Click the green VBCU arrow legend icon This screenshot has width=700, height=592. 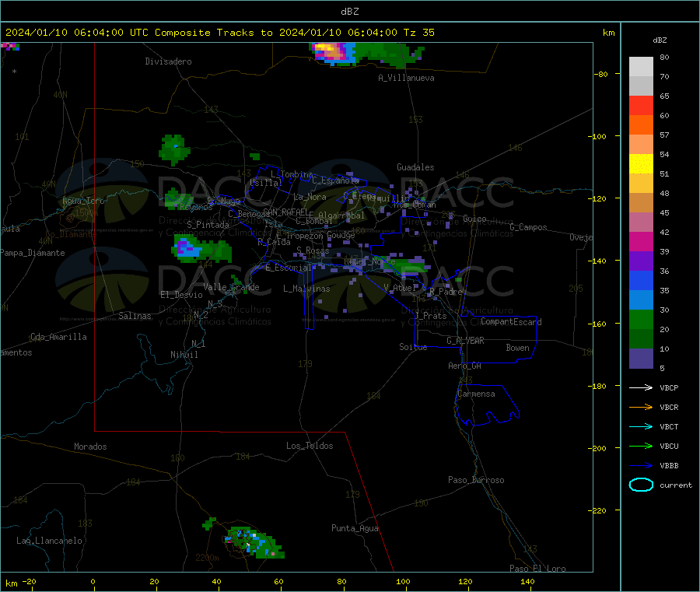641,446
